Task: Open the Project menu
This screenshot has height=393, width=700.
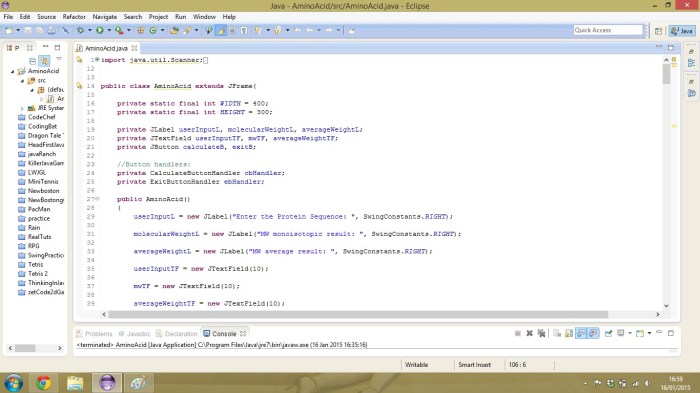Action: [x=158, y=17]
